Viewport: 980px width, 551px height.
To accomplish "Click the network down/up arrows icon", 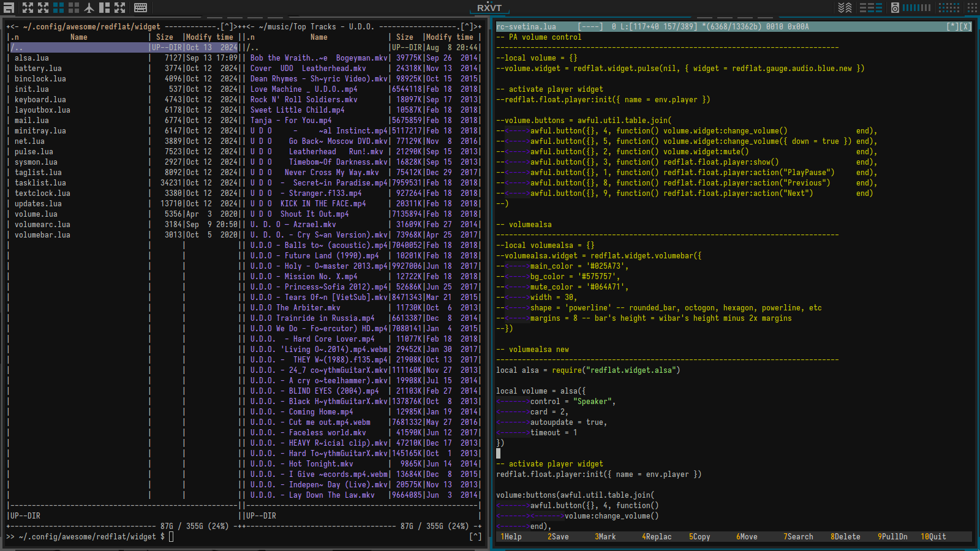I will [x=845, y=7].
